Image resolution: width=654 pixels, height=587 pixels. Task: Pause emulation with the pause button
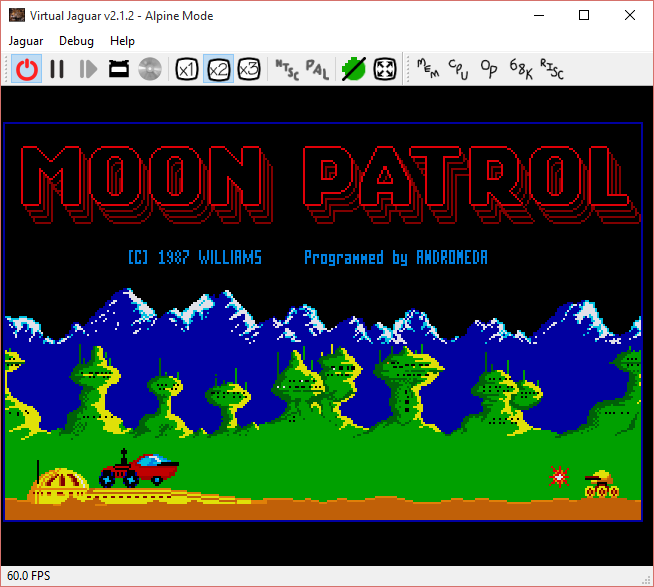(57, 69)
